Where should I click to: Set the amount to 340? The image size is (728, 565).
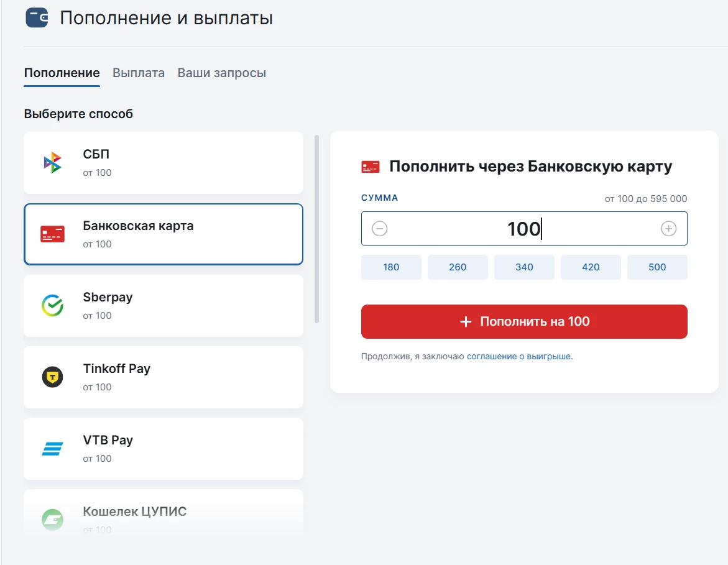coord(524,267)
